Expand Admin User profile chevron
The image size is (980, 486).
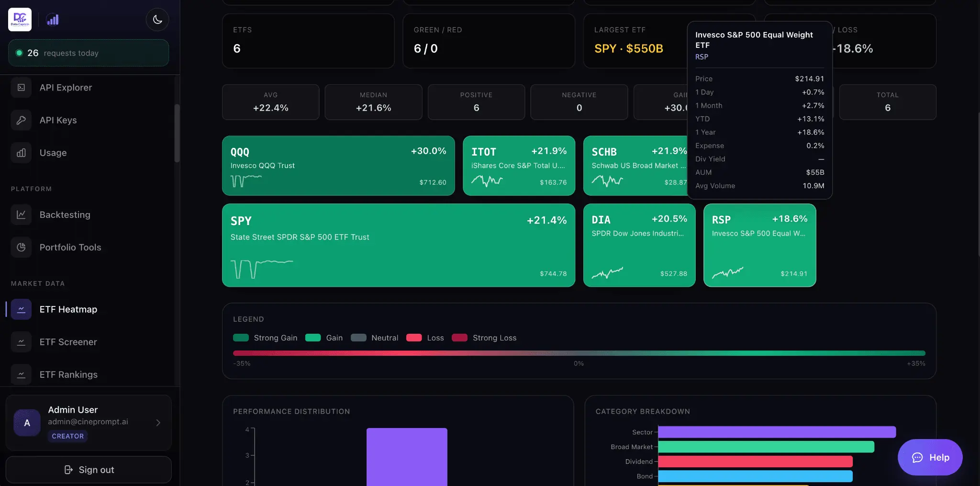158,423
